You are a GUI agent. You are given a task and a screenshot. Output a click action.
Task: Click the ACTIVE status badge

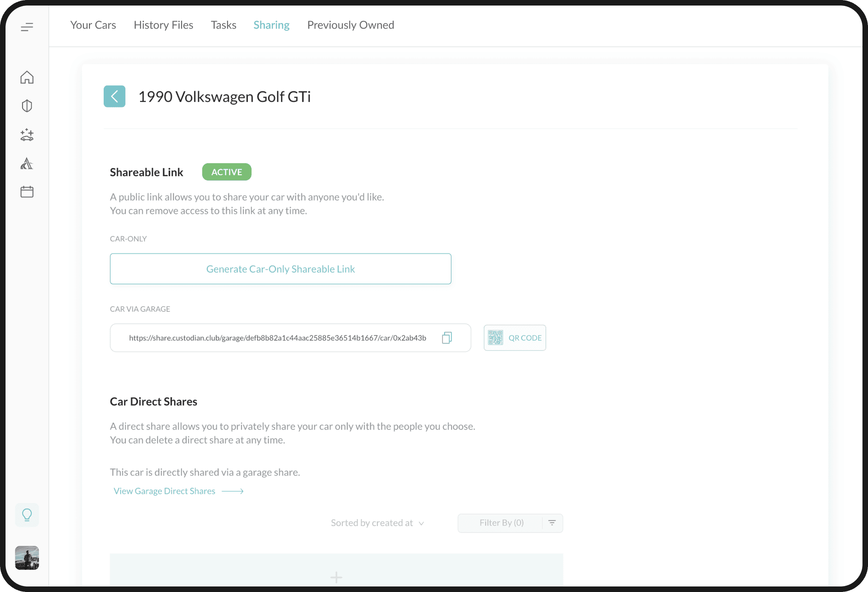tap(227, 172)
